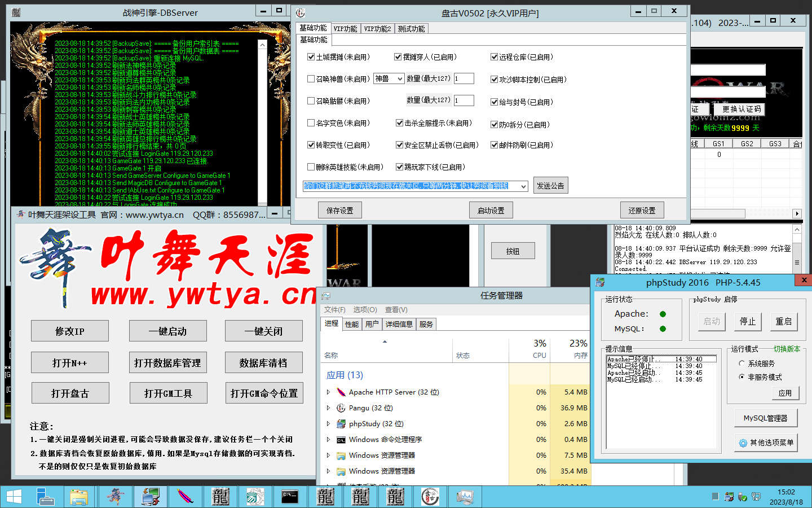Click the Windows 命令处理程序 process icon
Image resolution: width=812 pixels, height=508 pixels.
coord(341,439)
